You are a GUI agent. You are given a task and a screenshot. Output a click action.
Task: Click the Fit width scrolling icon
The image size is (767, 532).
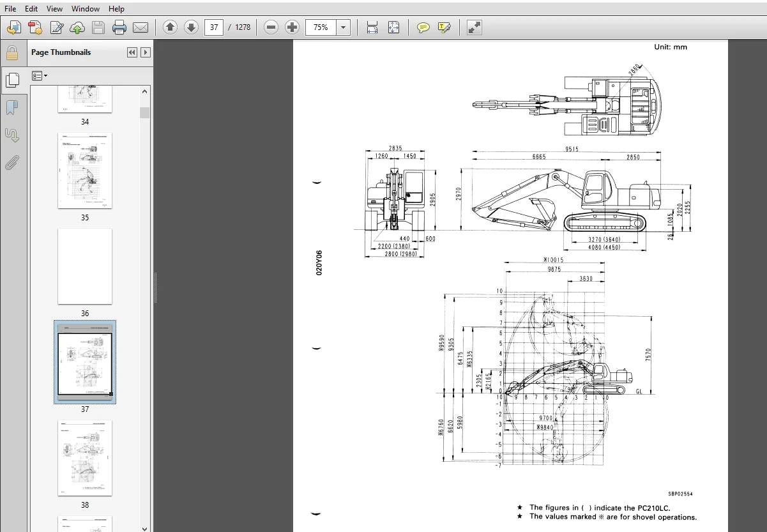click(372, 27)
